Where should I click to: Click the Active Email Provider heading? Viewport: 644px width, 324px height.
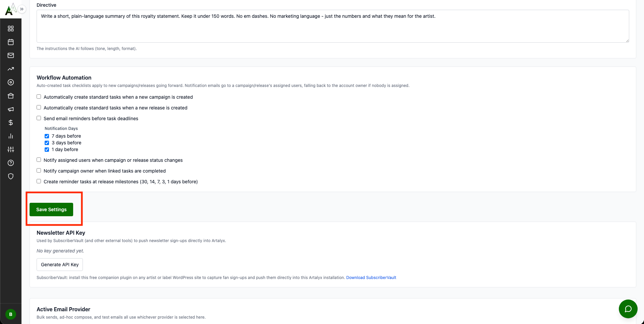pyautogui.click(x=63, y=309)
